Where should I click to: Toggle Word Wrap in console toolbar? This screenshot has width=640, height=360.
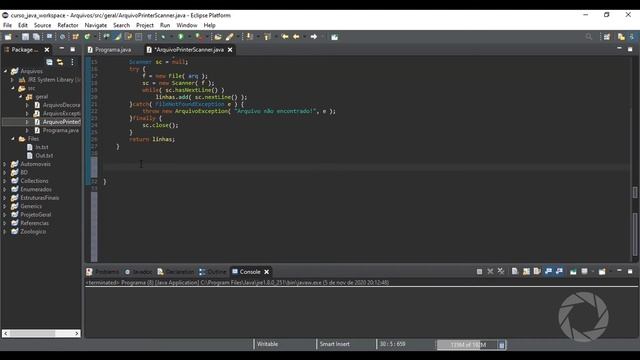[x=537, y=271]
